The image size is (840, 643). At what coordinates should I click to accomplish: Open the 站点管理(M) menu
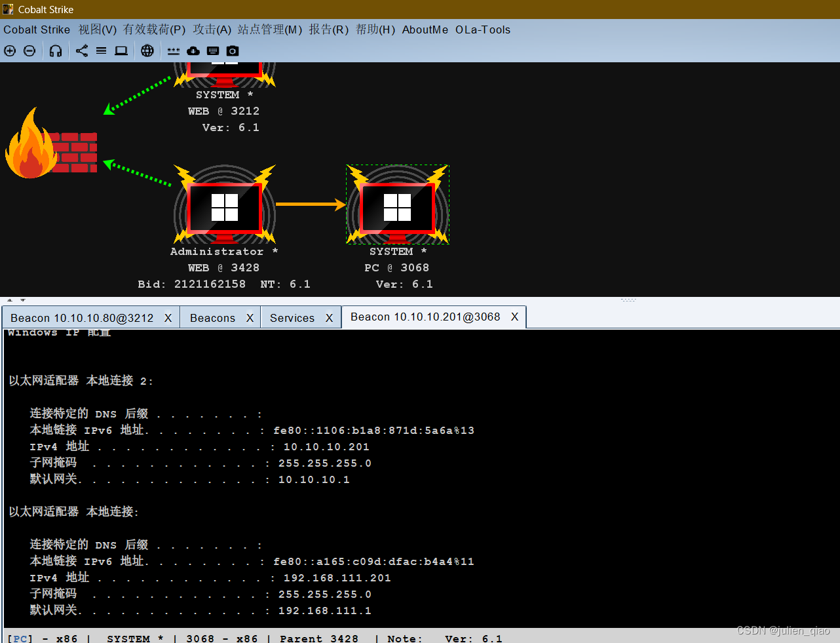click(x=270, y=29)
